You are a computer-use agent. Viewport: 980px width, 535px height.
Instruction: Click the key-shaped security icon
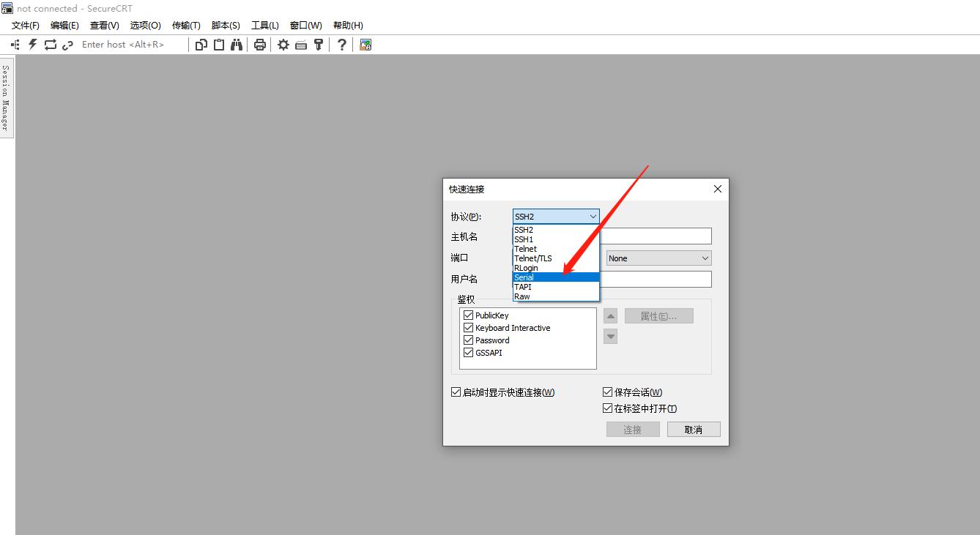[x=319, y=44]
